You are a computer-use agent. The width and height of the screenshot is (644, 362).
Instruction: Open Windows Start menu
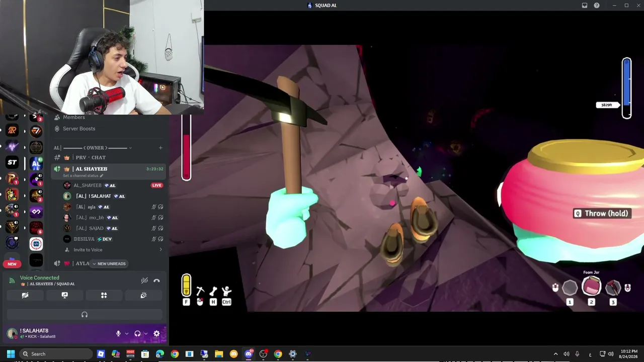11,354
